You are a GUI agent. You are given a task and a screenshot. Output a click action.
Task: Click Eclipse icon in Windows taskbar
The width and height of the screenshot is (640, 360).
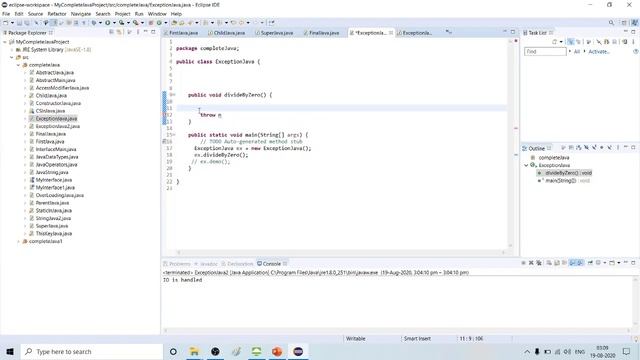(x=298, y=351)
